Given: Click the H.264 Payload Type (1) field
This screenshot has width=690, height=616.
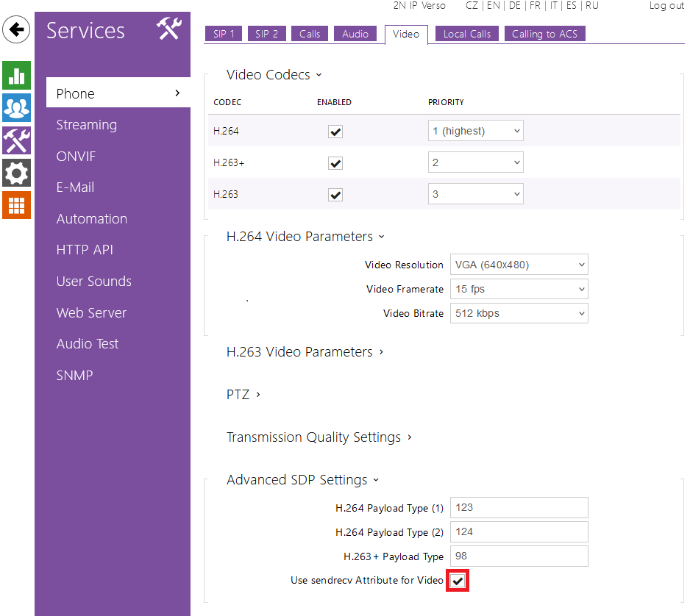Looking at the screenshot, I should (519, 507).
